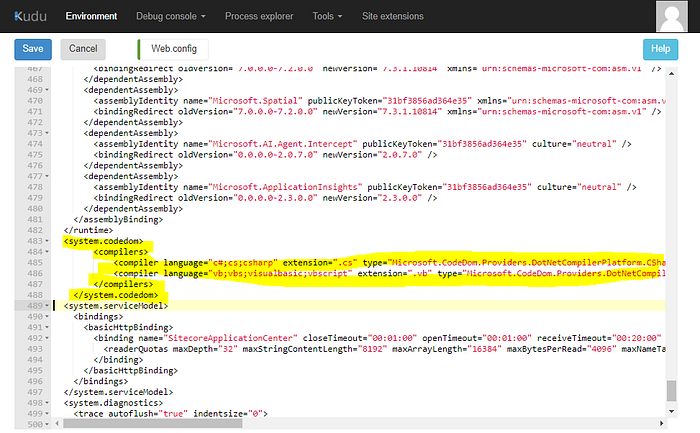Click the maxArrayLength "16384" value
Viewport: 700px width, 433px height.
tap(484, 349)
